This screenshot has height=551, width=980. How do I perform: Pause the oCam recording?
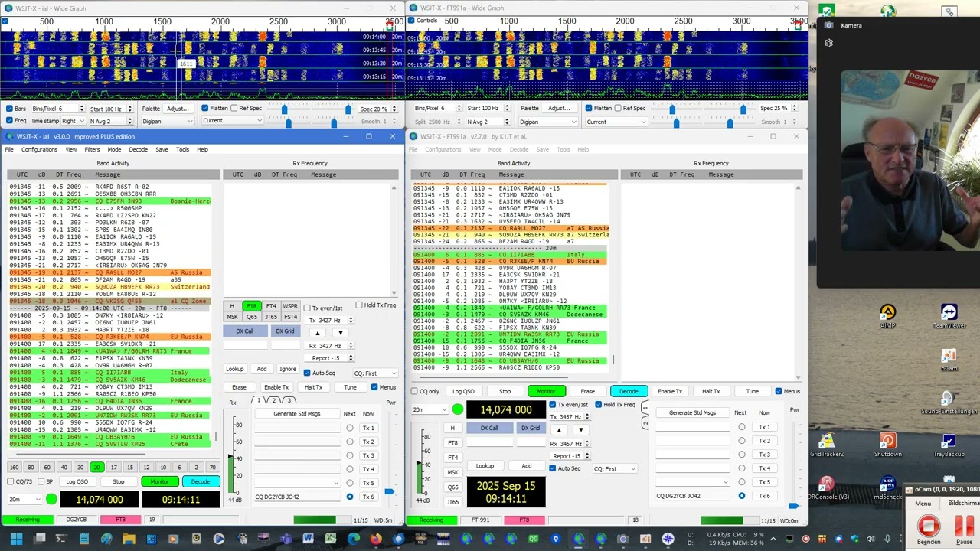tap(964, 530)
